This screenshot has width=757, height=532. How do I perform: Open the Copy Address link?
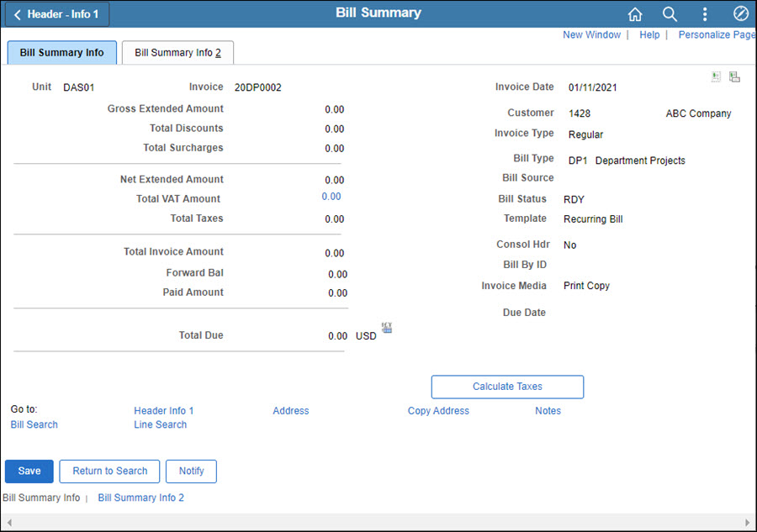pyautogui.click(x=438, y=411)
